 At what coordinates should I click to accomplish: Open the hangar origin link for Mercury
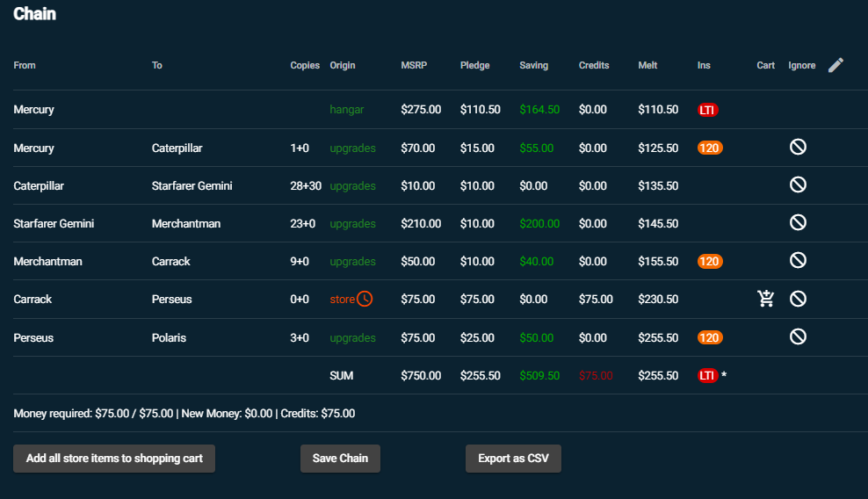[x=346, y=110]
